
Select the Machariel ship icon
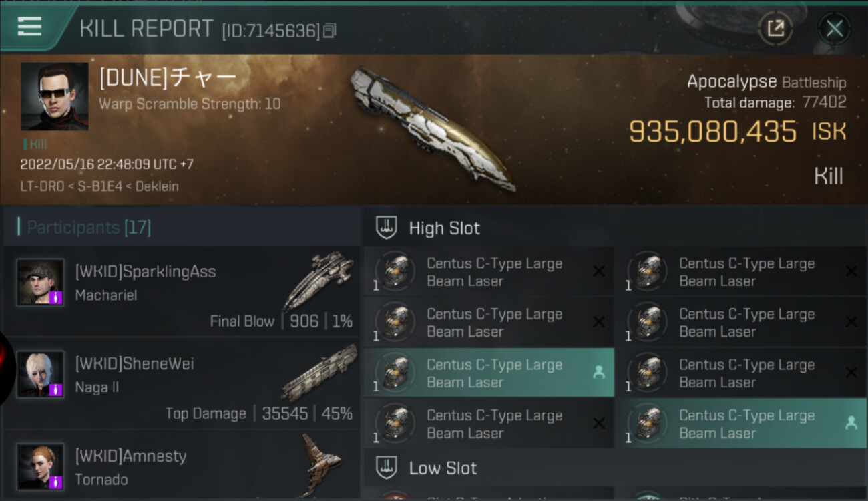(318, 280)
